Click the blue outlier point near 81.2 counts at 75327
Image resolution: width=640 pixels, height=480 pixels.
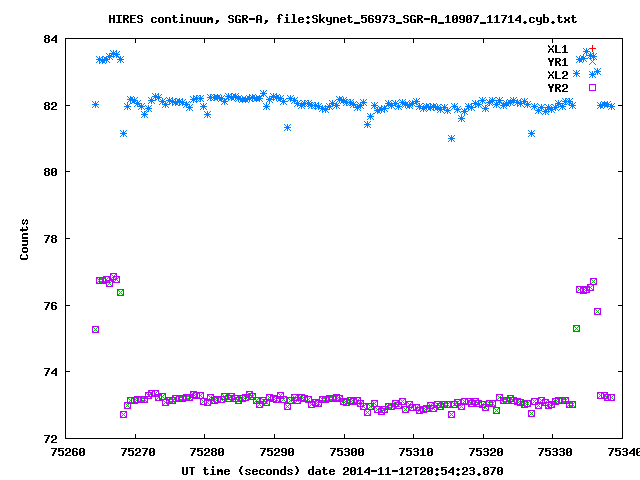point(531,133)
